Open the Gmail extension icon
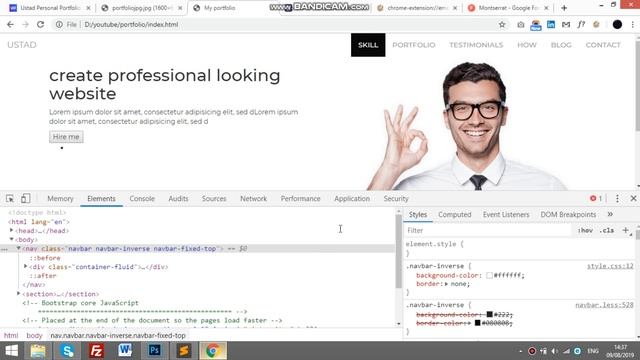 coord(566,24)
